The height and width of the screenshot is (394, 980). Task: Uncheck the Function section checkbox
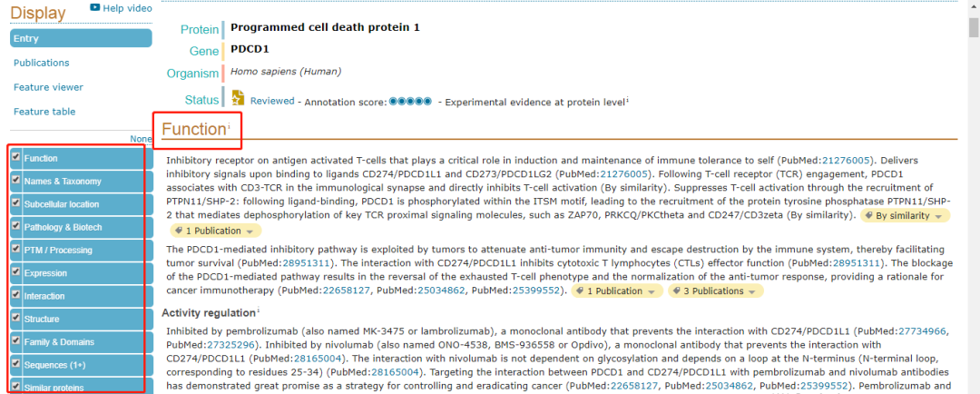16,157
